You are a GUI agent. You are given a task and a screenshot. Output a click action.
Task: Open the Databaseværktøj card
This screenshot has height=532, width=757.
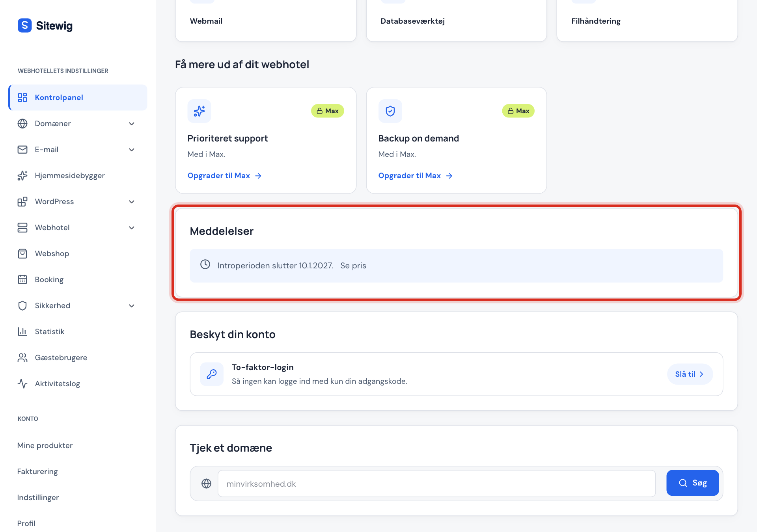[x=456, y=20]
